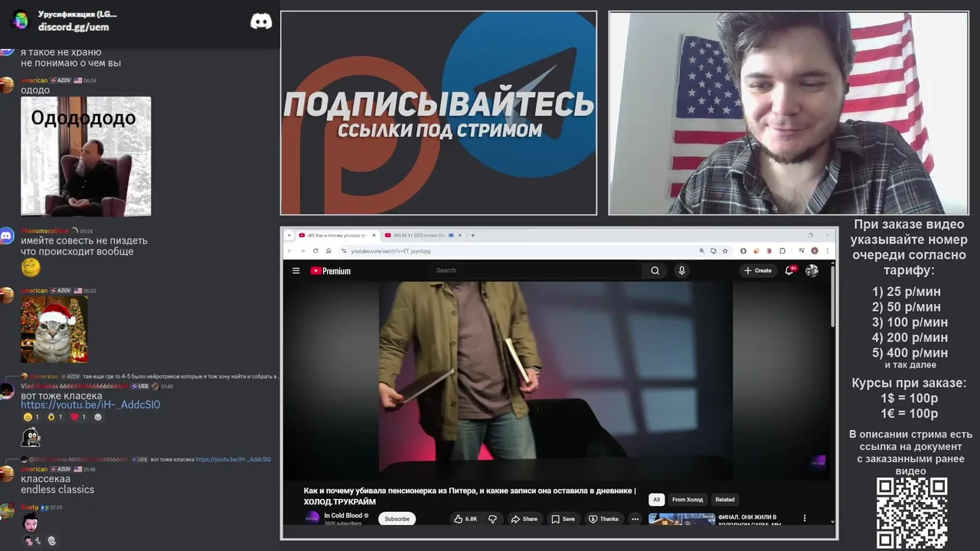The width and height of the screenshot is (980, 551).
Task: Open the In Cold Blood channel name
Action: coord(343,516)
